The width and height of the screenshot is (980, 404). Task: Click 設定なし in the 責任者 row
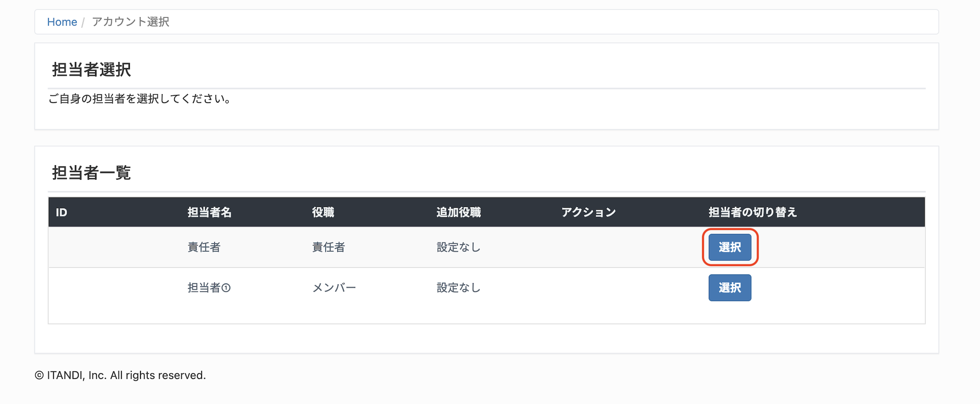(x=458, y=247)
